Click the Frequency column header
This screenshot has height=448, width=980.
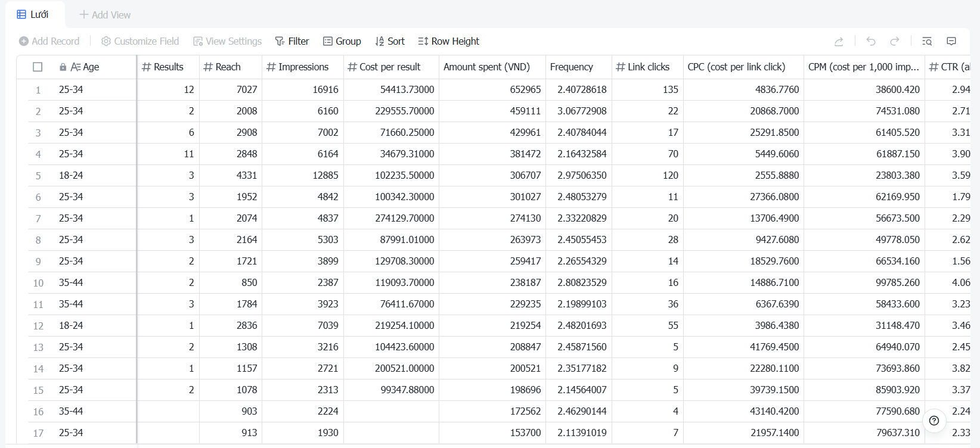(579, 67)
